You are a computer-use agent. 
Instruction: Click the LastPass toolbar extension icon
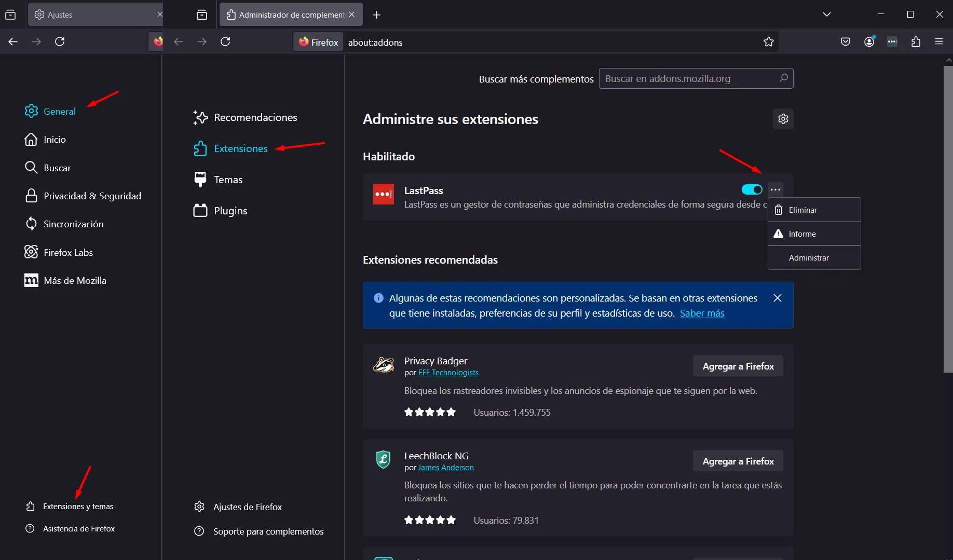pos(892,42)
